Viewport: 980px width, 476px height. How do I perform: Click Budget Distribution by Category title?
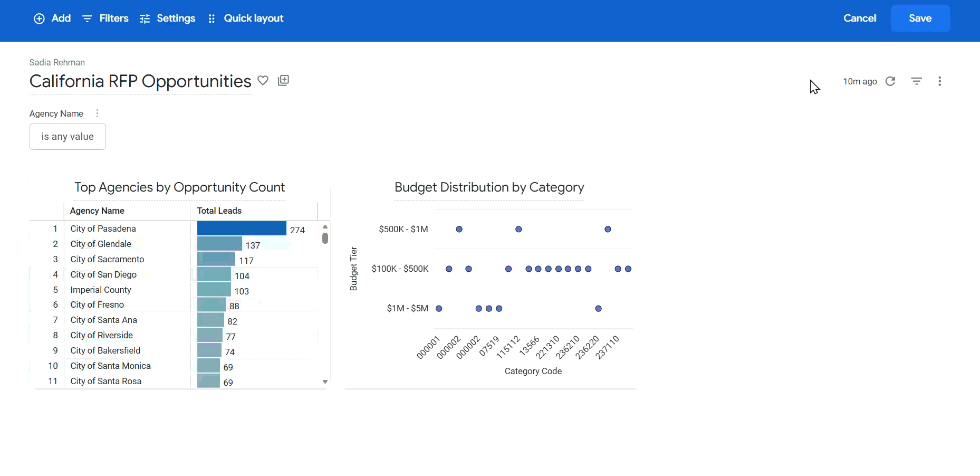click(x=489, y=188)
